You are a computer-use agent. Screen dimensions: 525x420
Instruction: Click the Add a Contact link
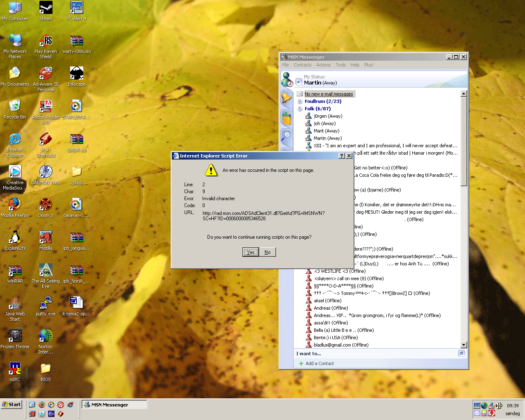coord(320,363)
